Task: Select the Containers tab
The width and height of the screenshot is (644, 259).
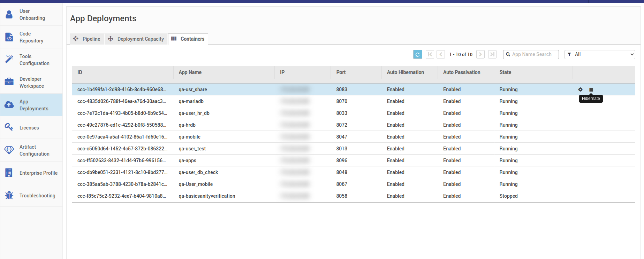Action: (188, 39)
